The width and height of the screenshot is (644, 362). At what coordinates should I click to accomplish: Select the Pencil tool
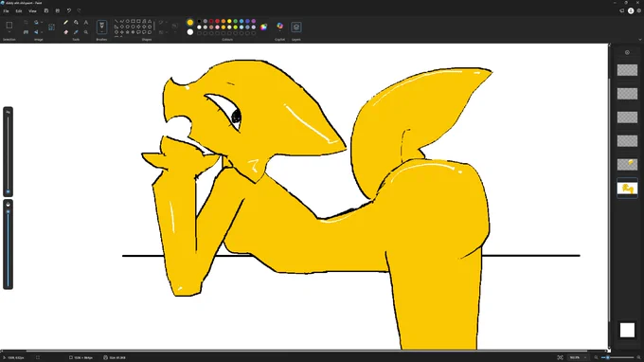click(x=65, y=22)
